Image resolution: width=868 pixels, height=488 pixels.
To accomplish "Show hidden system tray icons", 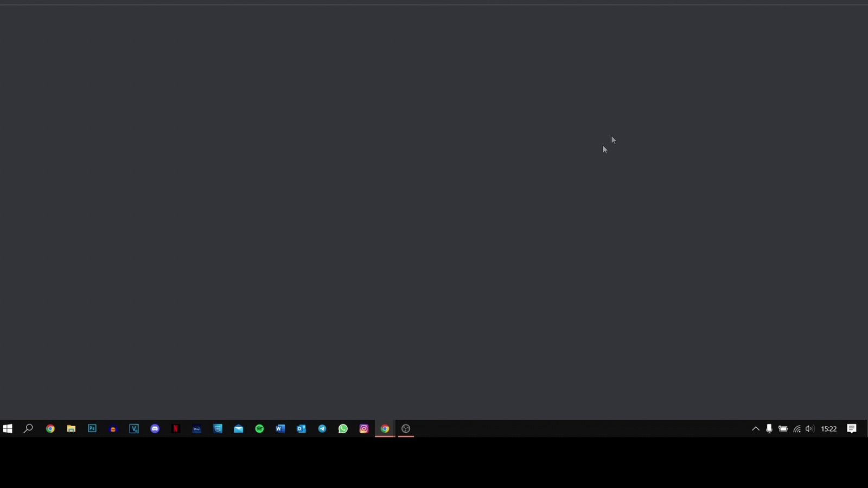I will [756, 428].
